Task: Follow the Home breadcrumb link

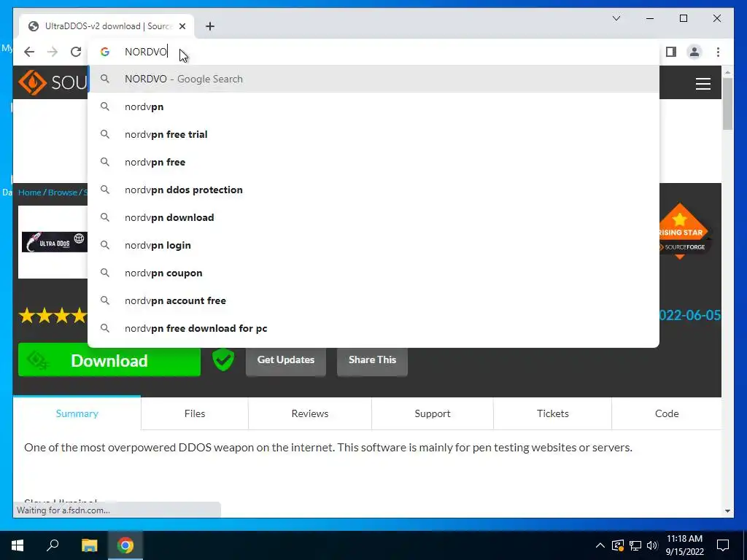Action: tap(29, 192)
